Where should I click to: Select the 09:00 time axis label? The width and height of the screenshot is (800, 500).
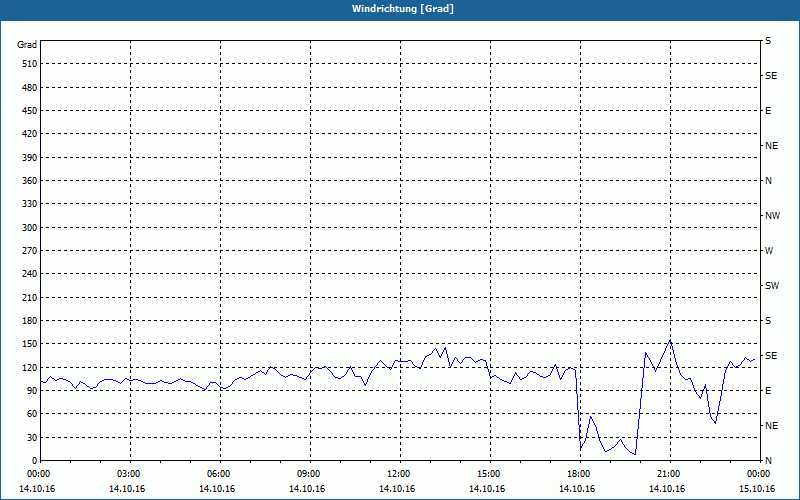pyautogui.click(x=308, y=473)
